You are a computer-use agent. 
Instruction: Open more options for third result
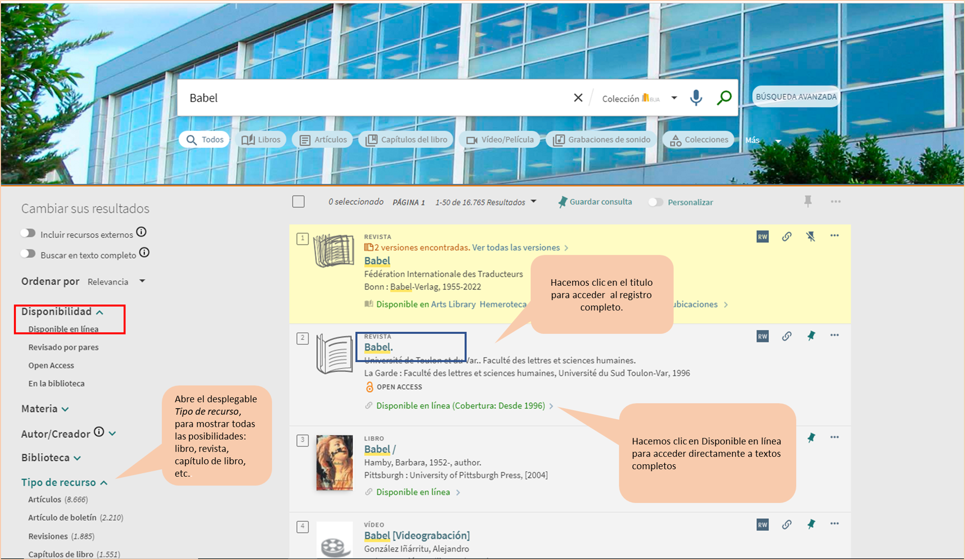(834, 437)
